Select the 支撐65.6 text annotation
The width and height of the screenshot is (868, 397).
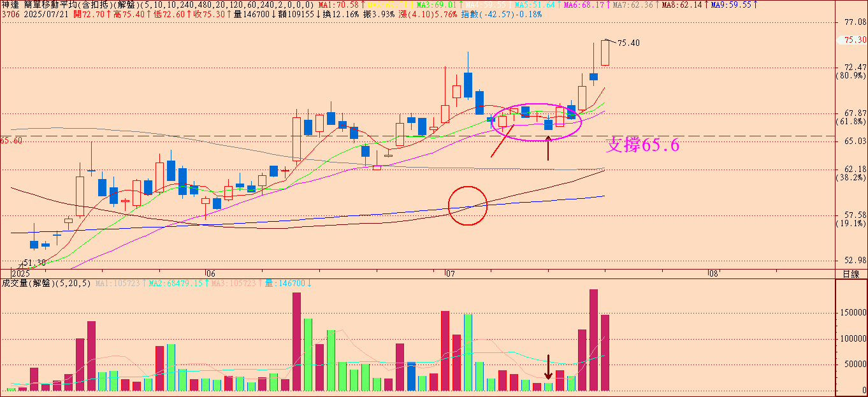(x=642, y=145)
